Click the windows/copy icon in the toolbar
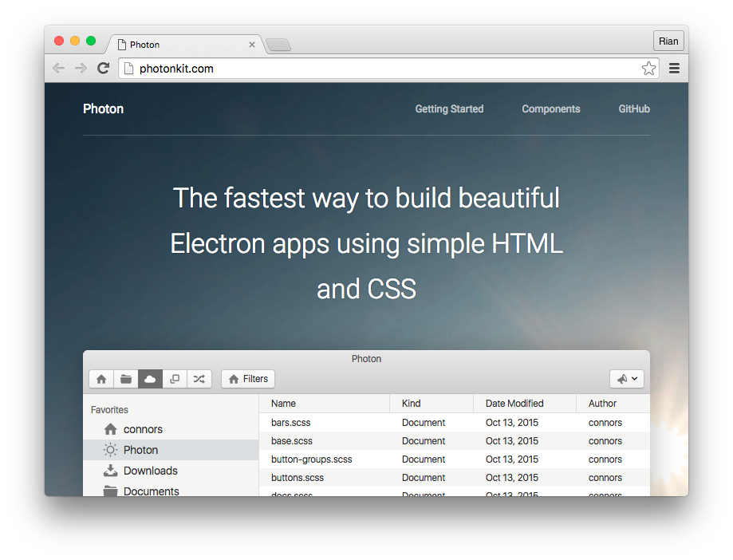The height and width of the screenshot is (560, 733). tap(175, 379)
